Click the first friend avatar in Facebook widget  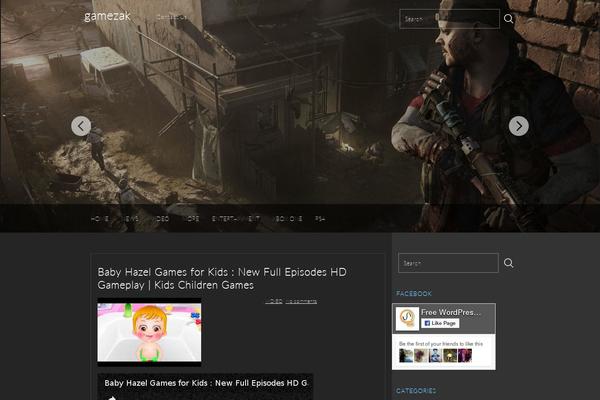click(406, 355)
